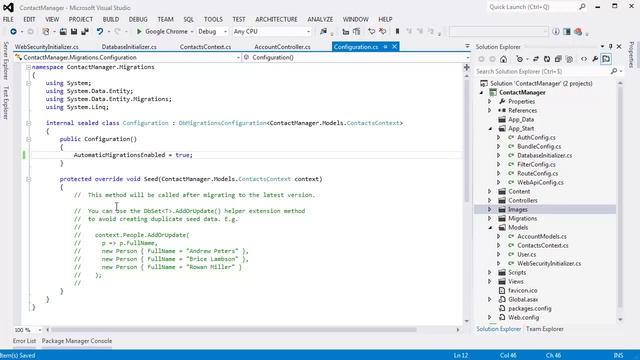The image size is (640, 360).
Task: Open the ARCHITECTURE menu
Action: (276, 19)
